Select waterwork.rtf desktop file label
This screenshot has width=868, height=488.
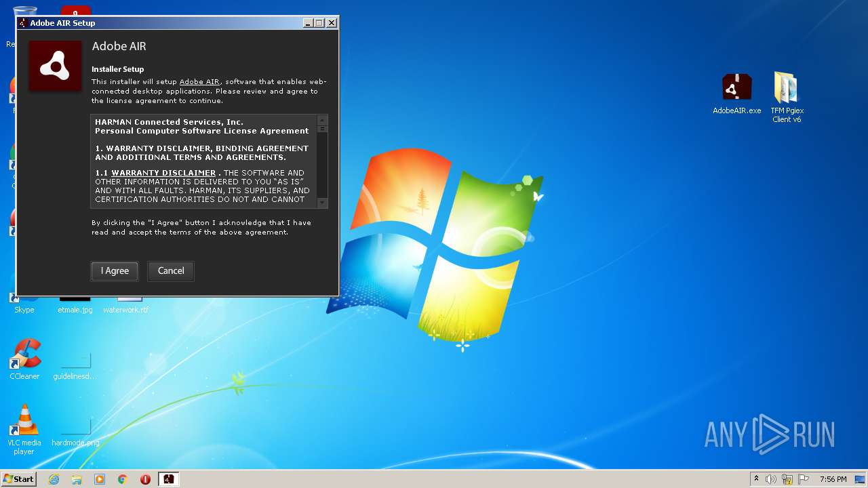[125, 310]
